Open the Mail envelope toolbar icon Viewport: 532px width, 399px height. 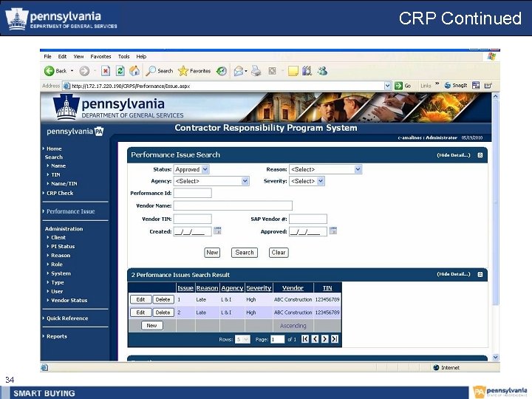(x=239, y=71)
